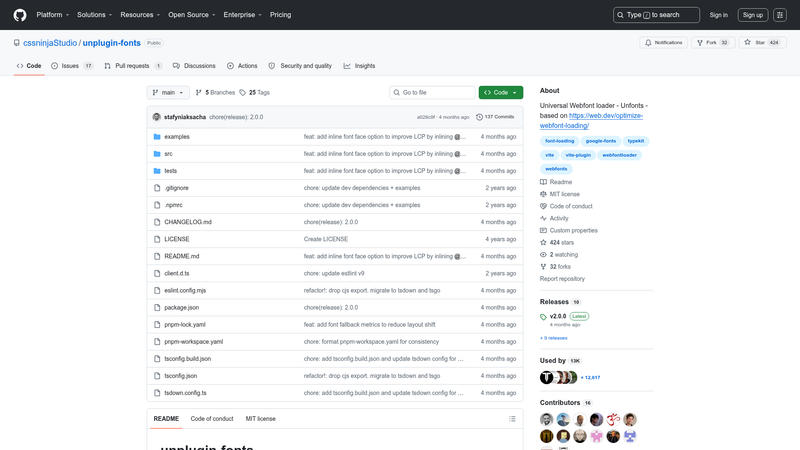Star the repository
This screenshot has height=450, width=800.
(x=762, y=42)
